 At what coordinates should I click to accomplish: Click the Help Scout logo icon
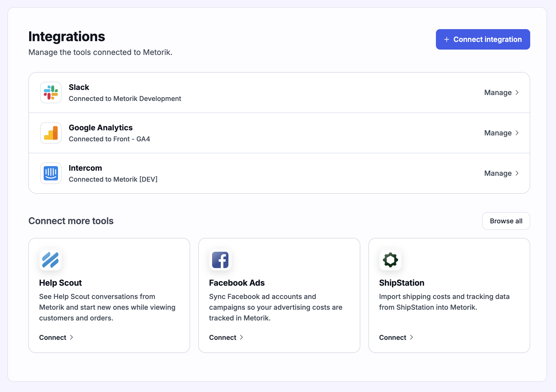(x=50, y=260)
